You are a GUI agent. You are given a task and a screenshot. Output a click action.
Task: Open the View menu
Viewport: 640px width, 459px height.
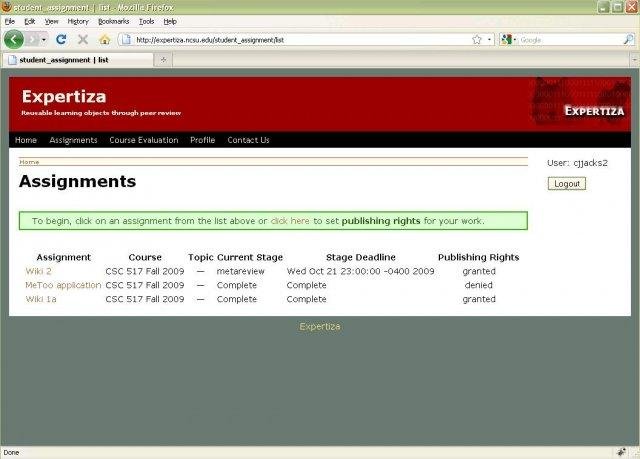coord(51,22)
